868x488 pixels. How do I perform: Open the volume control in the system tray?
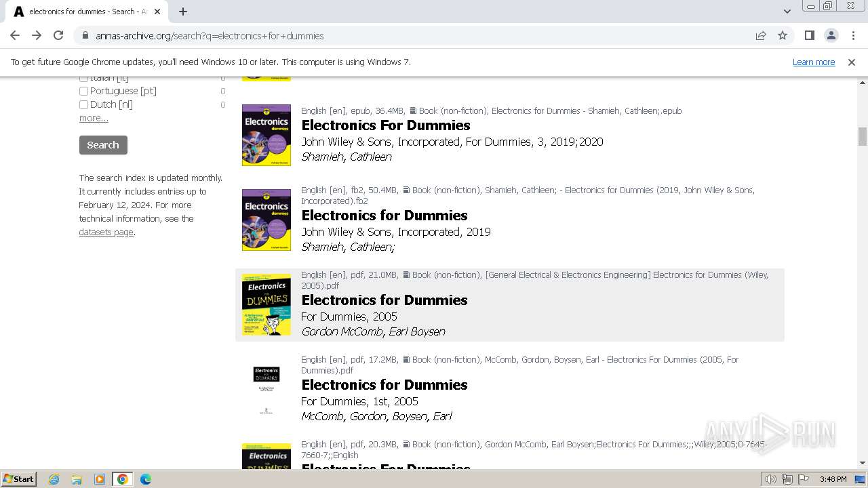point(770,479)
